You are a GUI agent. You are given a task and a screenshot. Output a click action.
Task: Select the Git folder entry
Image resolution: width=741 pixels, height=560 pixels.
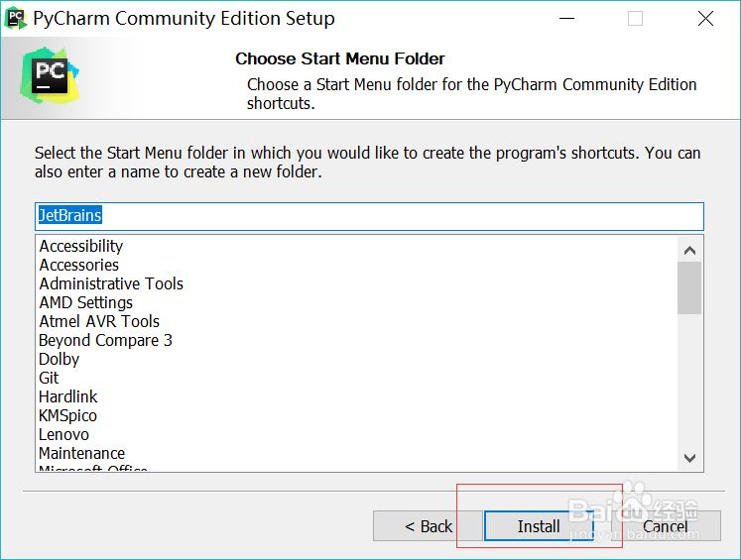(x=50, y=378)
